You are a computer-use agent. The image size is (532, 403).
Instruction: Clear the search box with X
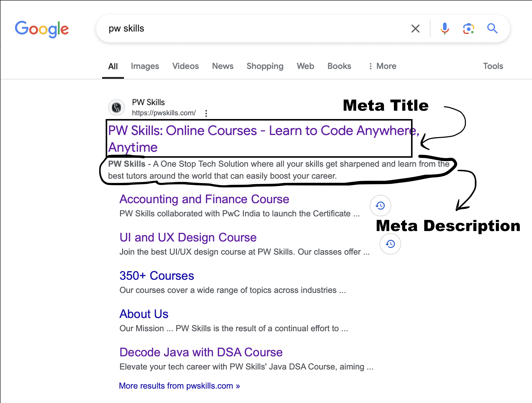click(x=415, y=29)
